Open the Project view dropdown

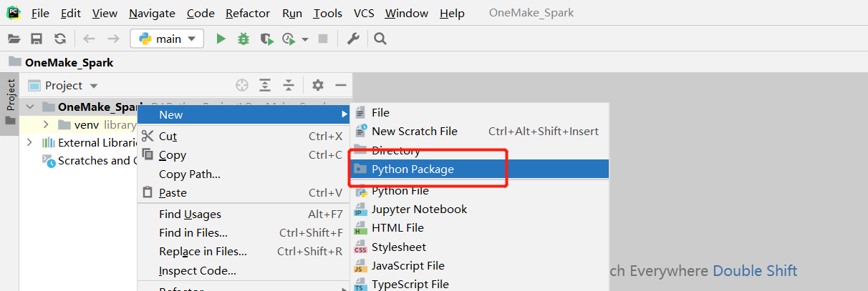(x=63, y=86)
